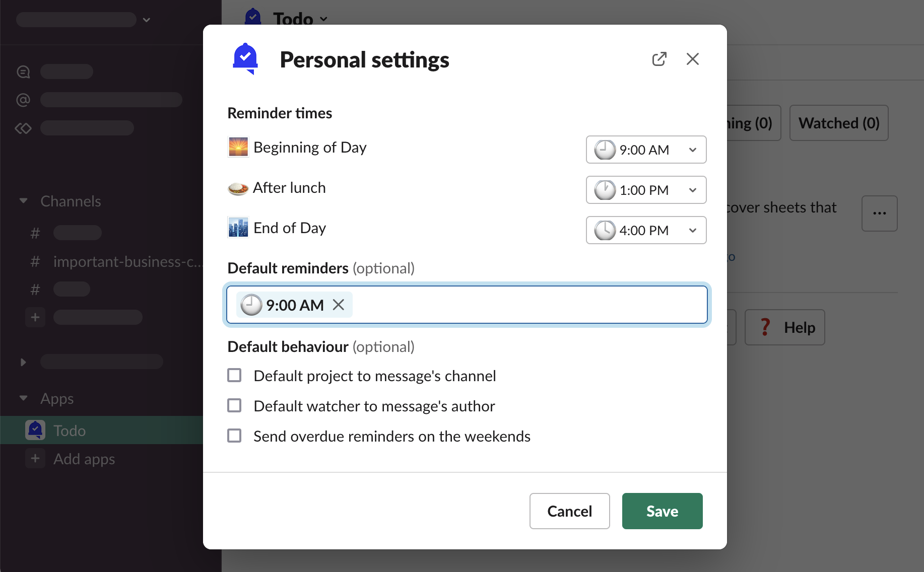This screenshot has width=924, height=572.
Task: Click inside the Default reminders input field
Action: tap(529, 305)
